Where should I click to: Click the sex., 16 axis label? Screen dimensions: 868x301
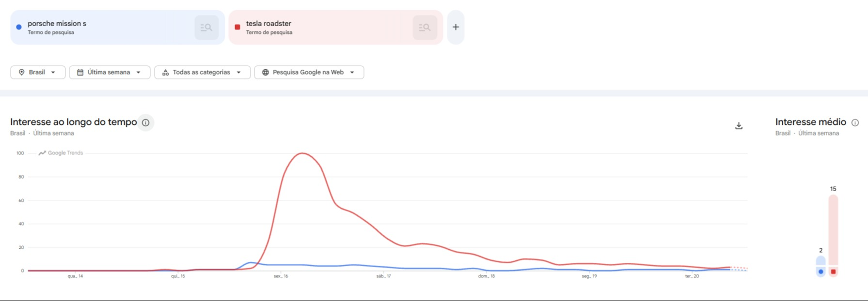[x=281, y=276]
